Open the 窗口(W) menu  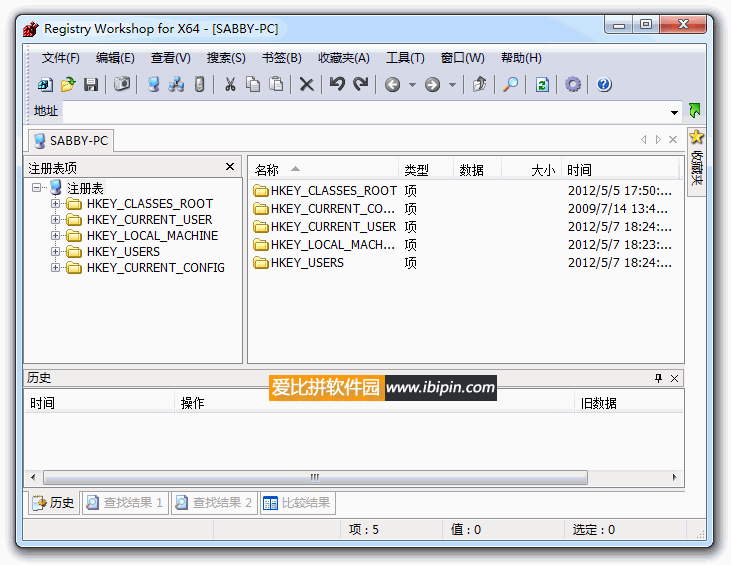pos(462,58)
